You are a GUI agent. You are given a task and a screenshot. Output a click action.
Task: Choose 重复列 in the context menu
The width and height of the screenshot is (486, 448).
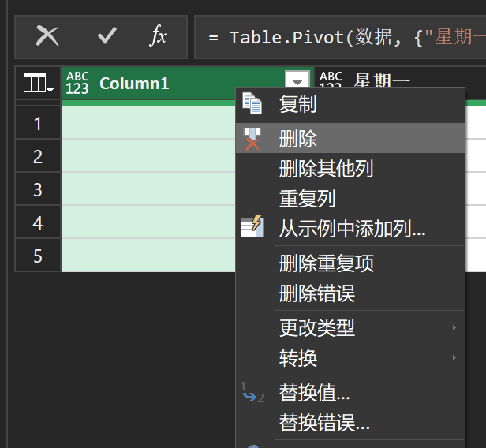coord(307,199)
